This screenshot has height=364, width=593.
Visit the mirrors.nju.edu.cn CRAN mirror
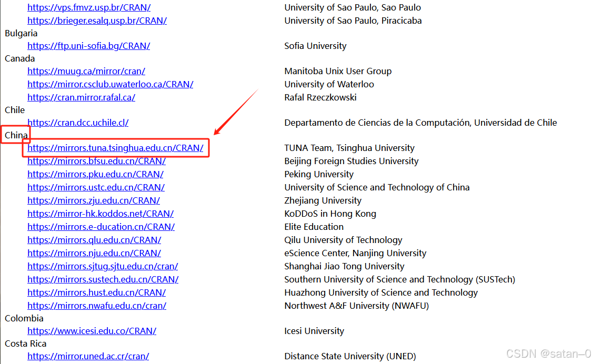tap(94, 253)
